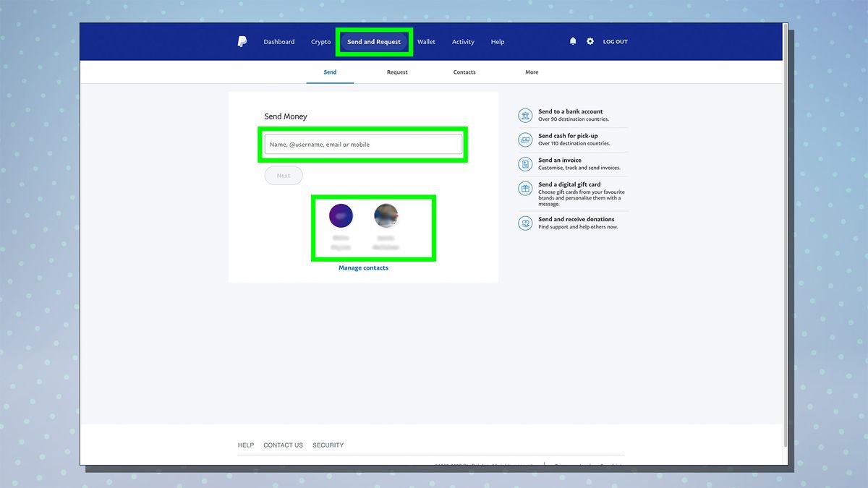Open the notifications bell icon
The image size is (868, 488).
coord(572,41)
